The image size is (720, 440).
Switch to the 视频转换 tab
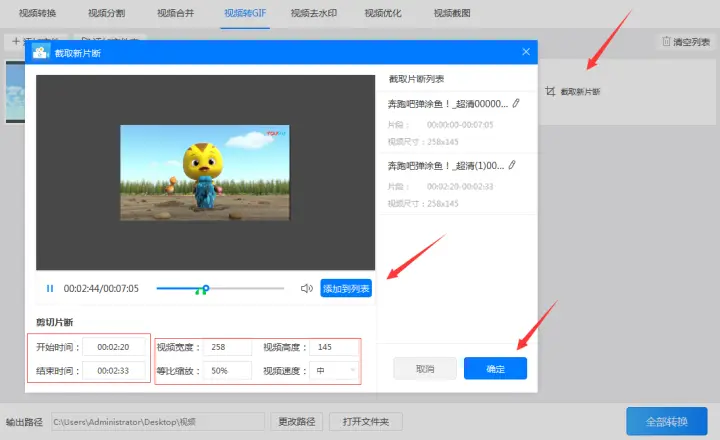pos(37,13)
